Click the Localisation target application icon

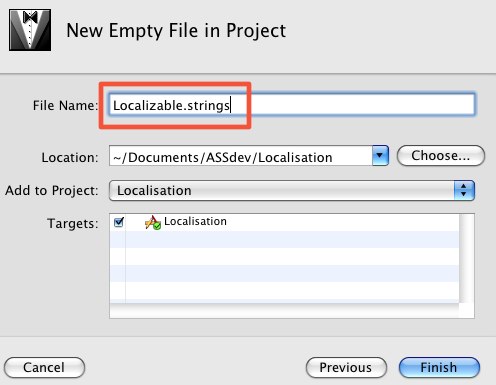[153, 223]
